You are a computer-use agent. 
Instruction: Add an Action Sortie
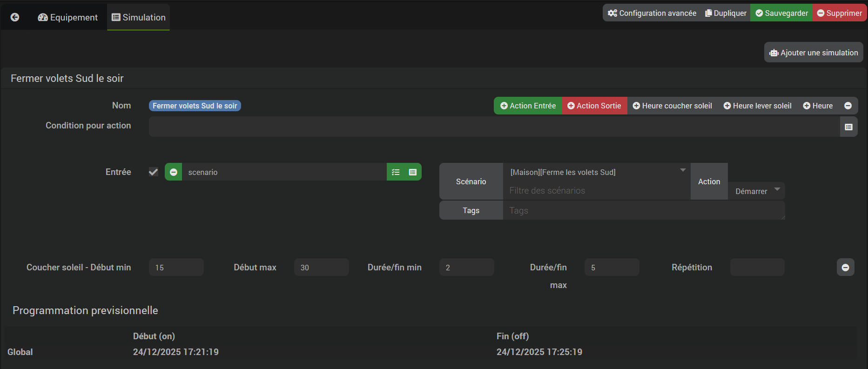(594, 106)
